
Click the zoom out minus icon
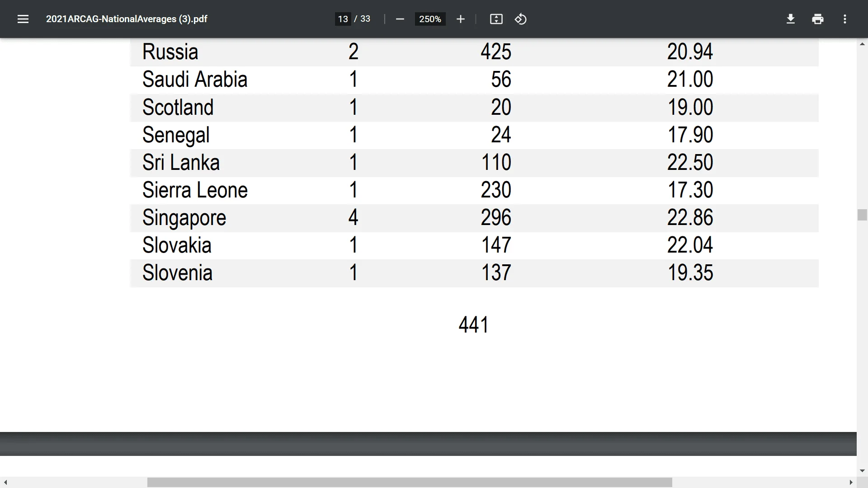coord(400,19)
